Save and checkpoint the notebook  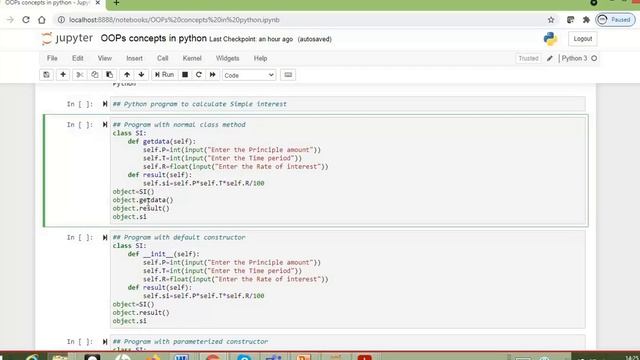(x=47, y=75)
